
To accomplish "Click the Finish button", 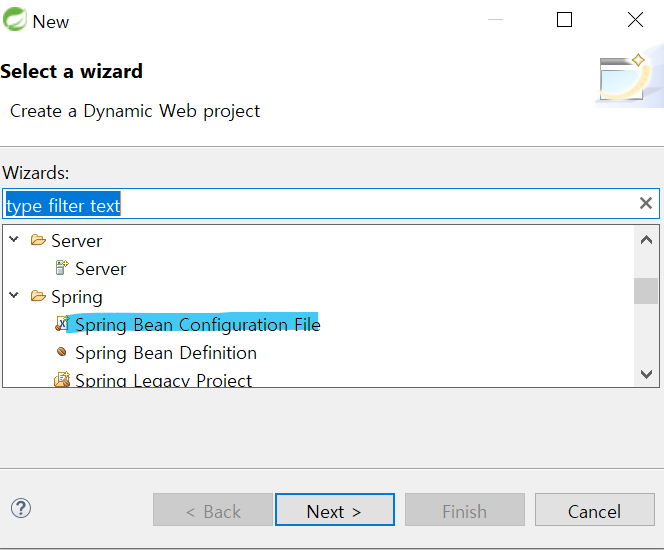I will tap(465, 510).
